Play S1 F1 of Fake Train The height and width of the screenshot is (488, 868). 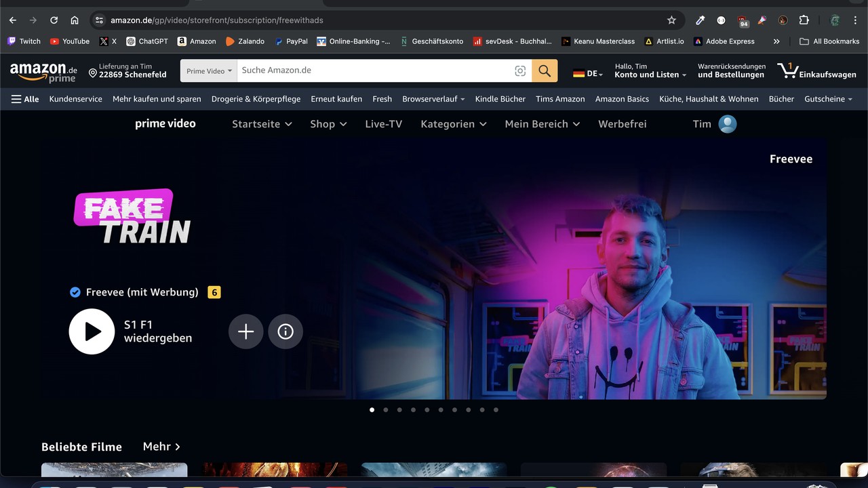coord(92,331)
